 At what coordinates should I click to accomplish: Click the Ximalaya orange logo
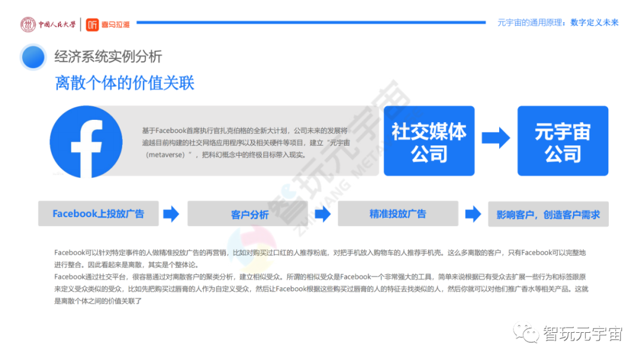[x=92, y=24]
